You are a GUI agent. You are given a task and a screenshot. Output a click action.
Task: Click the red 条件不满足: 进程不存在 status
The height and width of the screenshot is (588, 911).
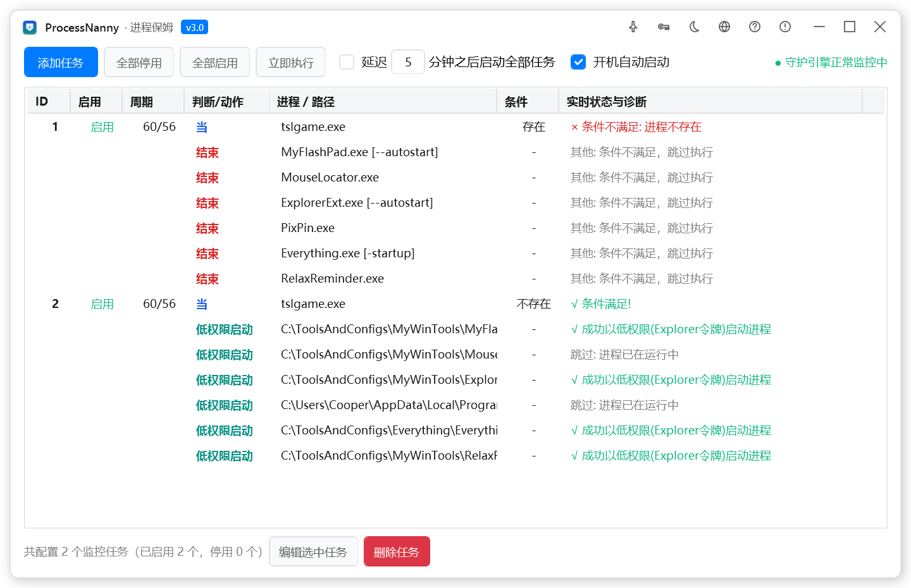coord(636,127)
